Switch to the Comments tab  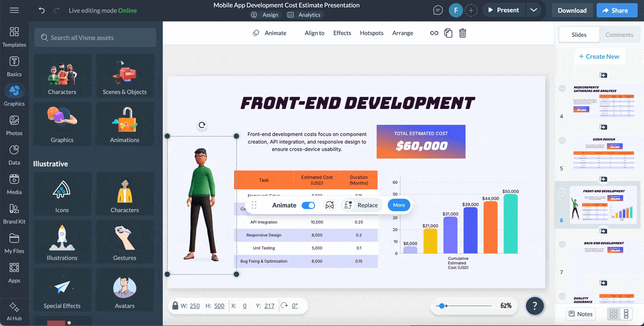(619, 34)
